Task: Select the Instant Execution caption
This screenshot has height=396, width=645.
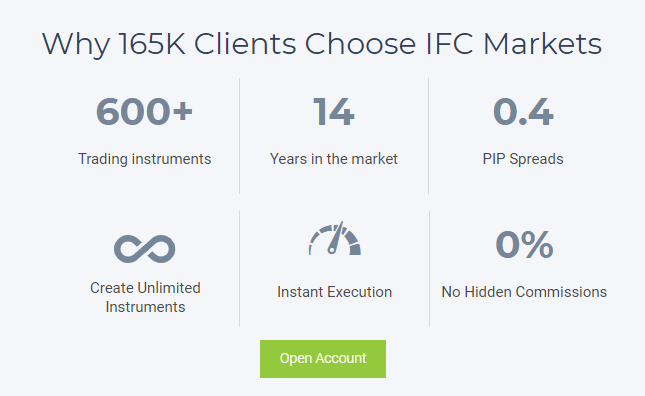Action: tap(334, 292)
